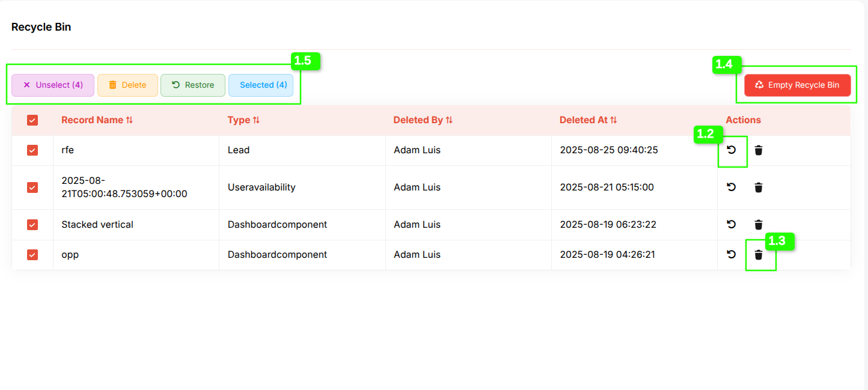Click the 2025-08-19 04:26:21 timestamp

click(x=608, y=255)
